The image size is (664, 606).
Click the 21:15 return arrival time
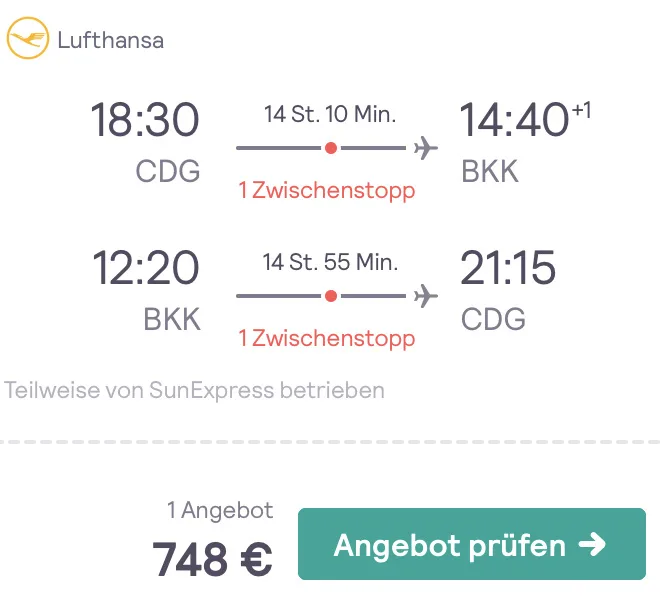click(x=507, y=268)
